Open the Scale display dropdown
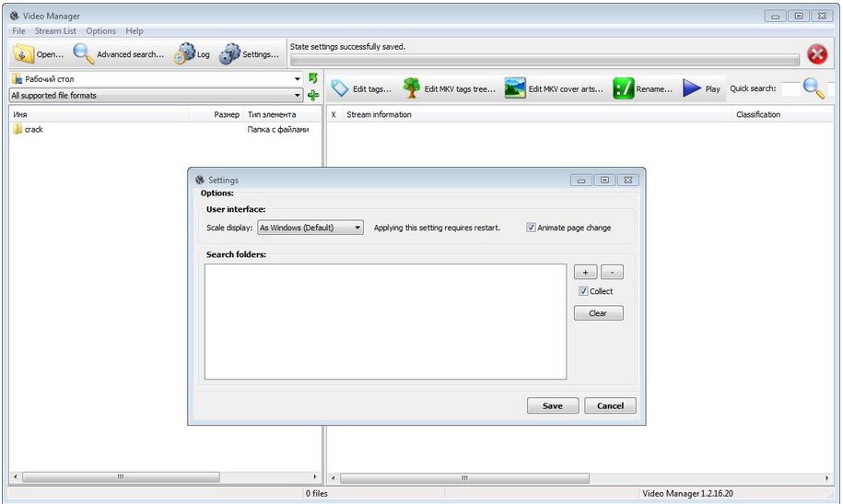 [x=310, y=228]
